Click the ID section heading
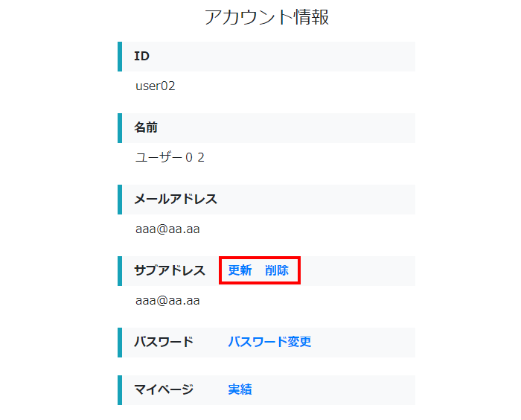Viewport: 521px width, 420px height. tap(141, 57)
